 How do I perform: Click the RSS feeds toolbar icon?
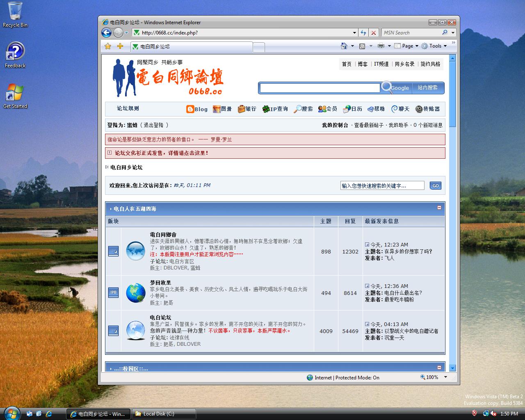[x=362, y=46]
